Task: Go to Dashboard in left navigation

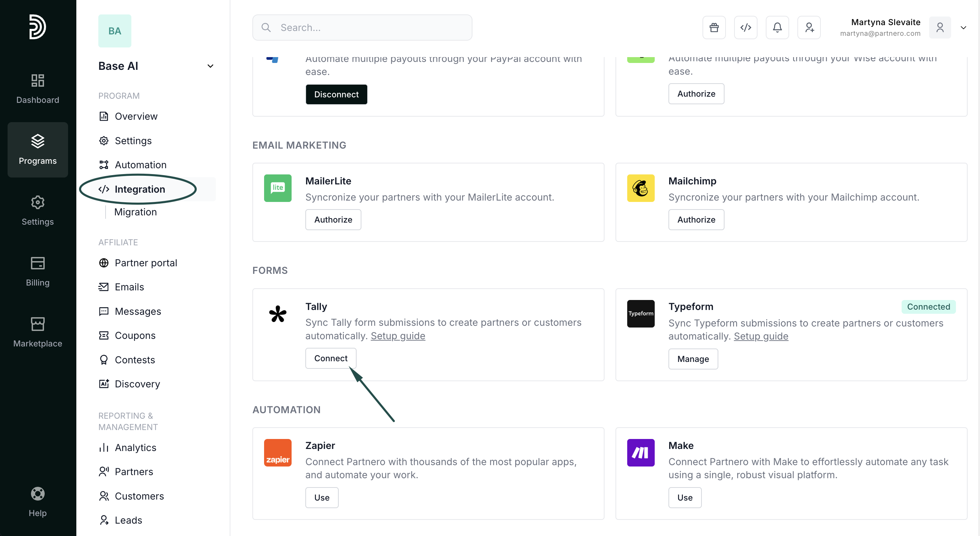Action: pos(37,88)
